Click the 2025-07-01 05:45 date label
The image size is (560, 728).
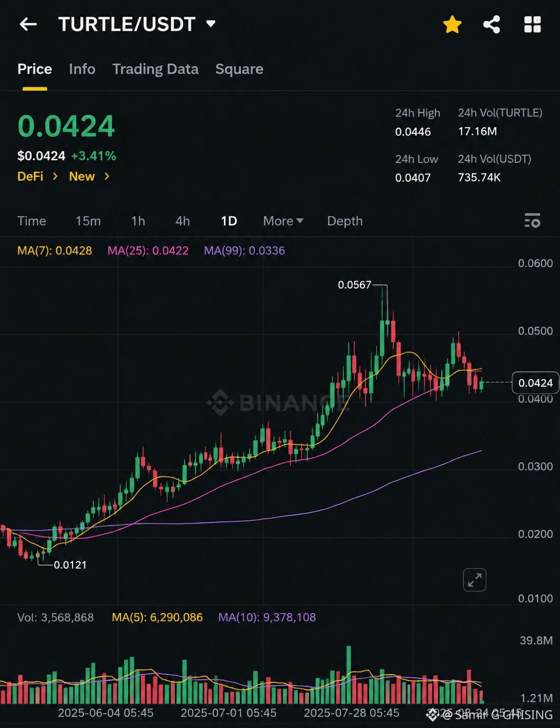229,713
